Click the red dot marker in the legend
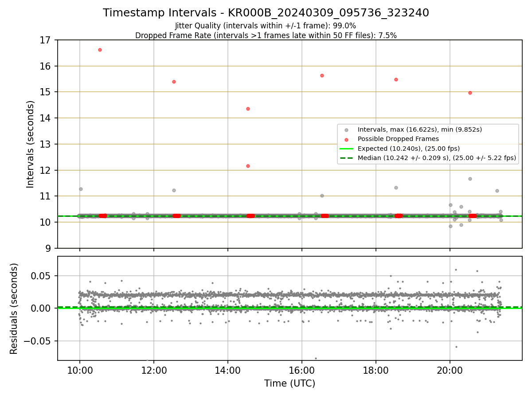This screenshot has height=399, width=532. tap(346, 139)
